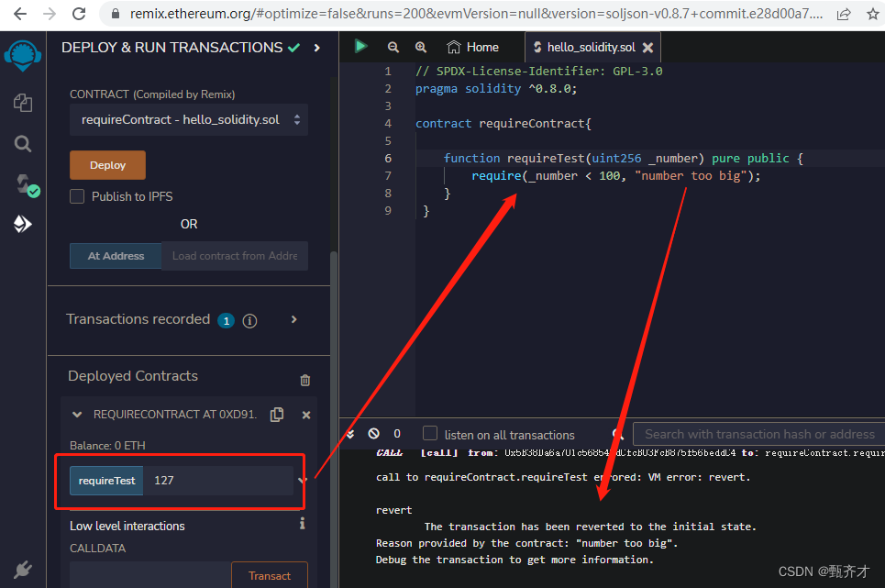Click the CALLDATA label
The width and height of the screenshot is (885, 588).
click(97, 549)
